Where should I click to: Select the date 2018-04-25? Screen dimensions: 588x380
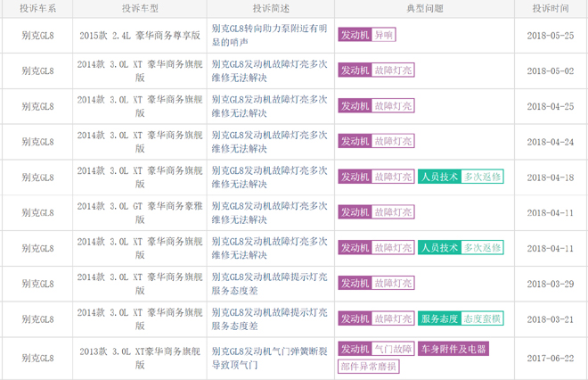pos(551,107)
